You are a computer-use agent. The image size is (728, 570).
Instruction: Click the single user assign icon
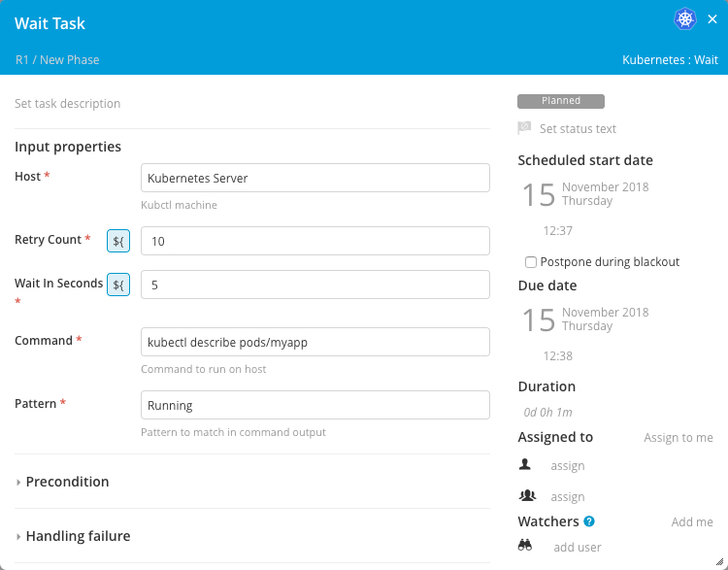click(x=525, y=465)
